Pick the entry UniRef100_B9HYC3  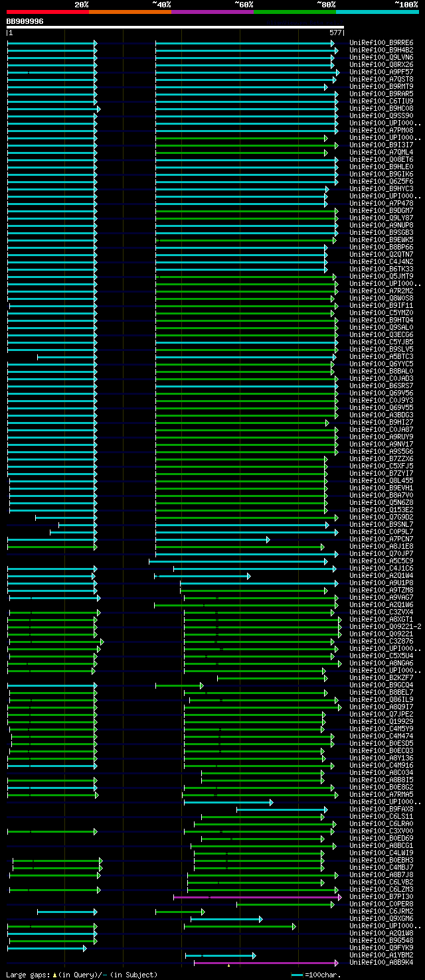pyautogui.click(x=381, y=189)
